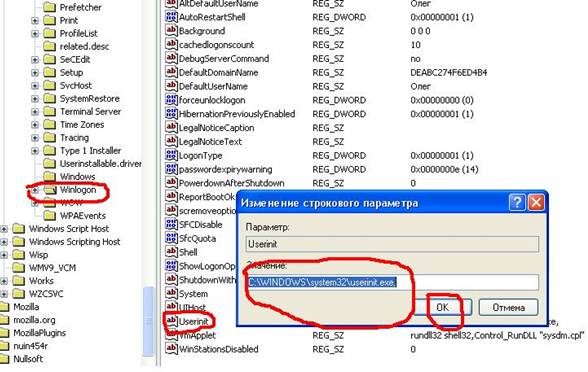Image resolution: width=588 pixels, height=372 pixels.
Task: Select the cachedlogonscount value icon
Action: pyautogui.click(x=171, y=45)
